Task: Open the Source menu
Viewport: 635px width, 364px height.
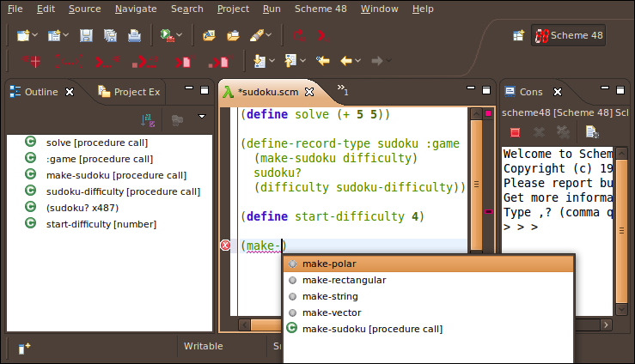Action: tap(85, 9)
